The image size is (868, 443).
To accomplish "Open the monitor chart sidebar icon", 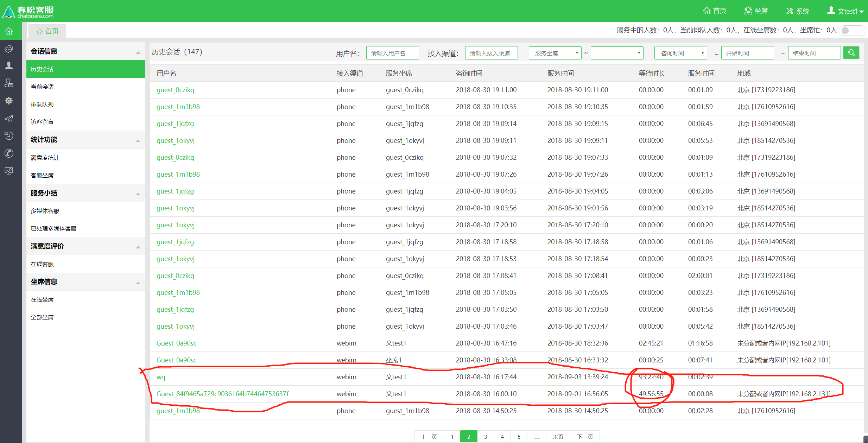I will click(x=9, y=171).
